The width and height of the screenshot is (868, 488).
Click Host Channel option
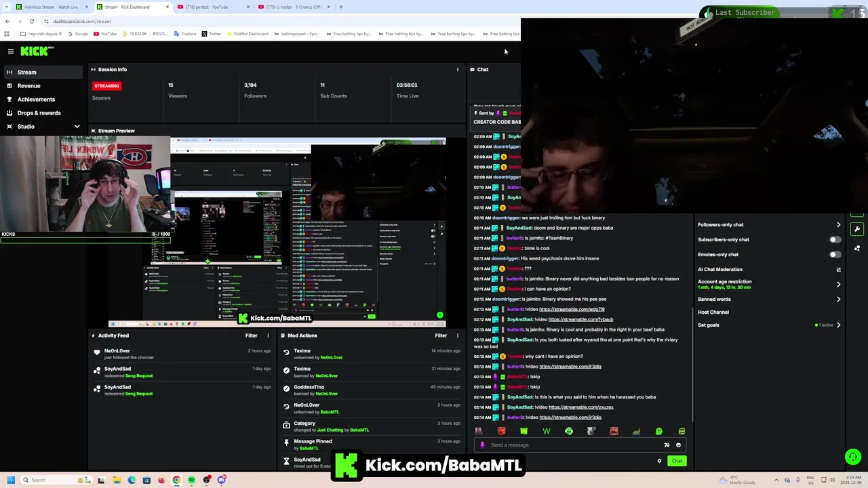pyautogui.click(x=713, y=312)
